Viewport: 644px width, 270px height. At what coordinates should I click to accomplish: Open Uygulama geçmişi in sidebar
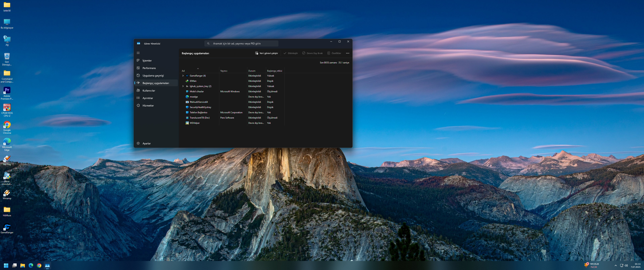153,76
